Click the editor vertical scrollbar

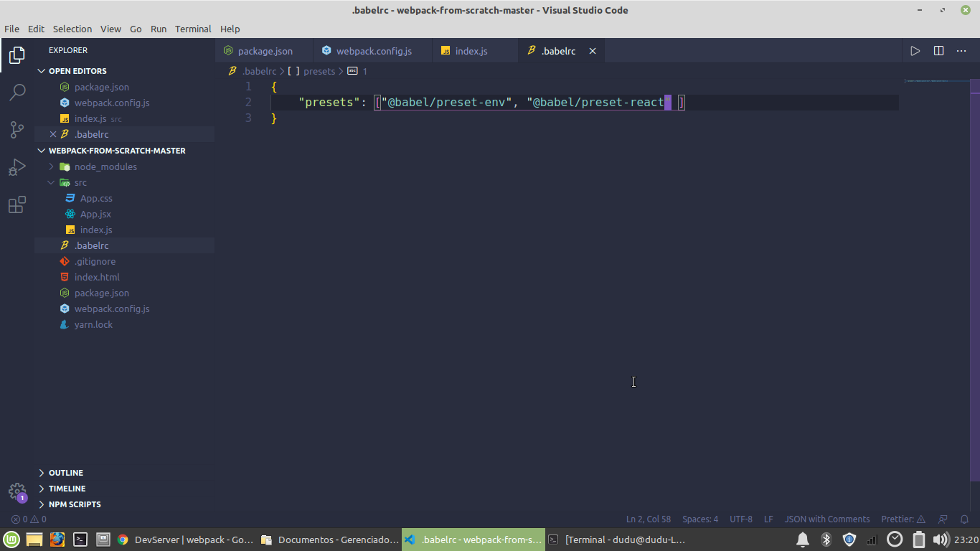pyautogui.click(x=975, y=280)
